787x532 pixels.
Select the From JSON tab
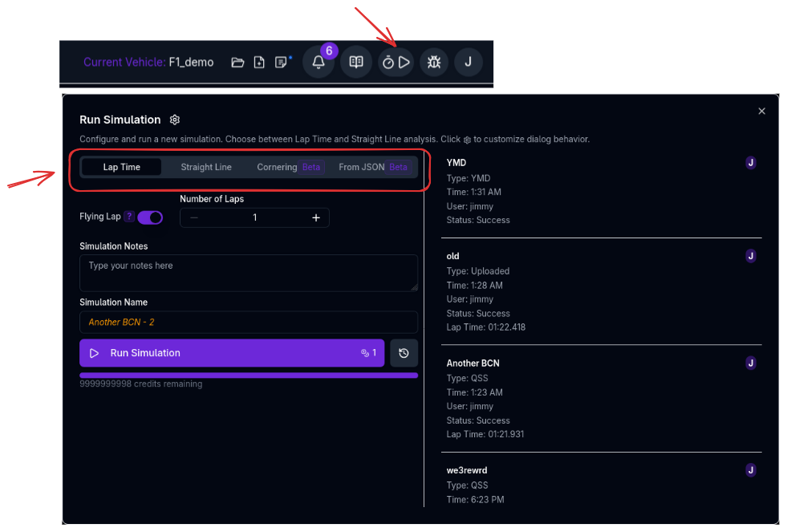373,167
